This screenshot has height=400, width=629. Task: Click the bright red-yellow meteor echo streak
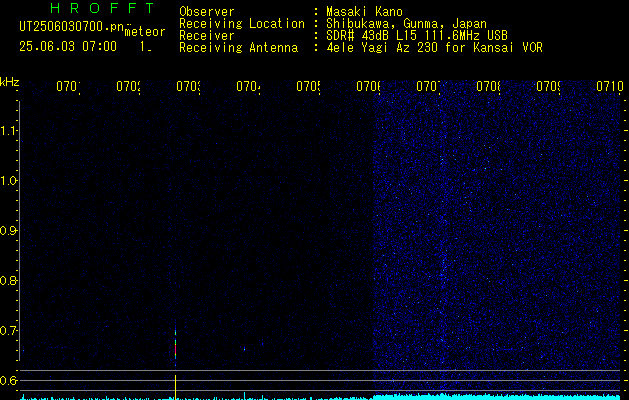pos(175,347)
